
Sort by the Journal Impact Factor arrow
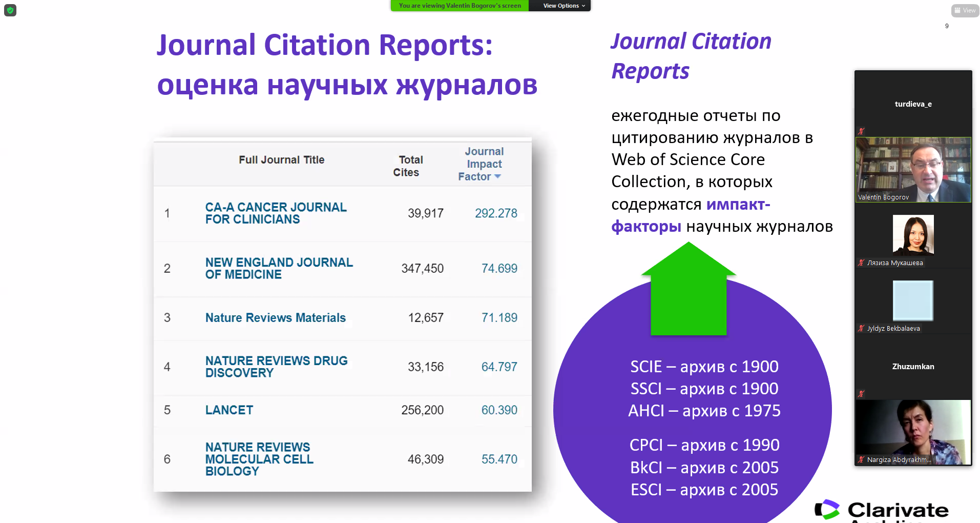click(497, 176)
